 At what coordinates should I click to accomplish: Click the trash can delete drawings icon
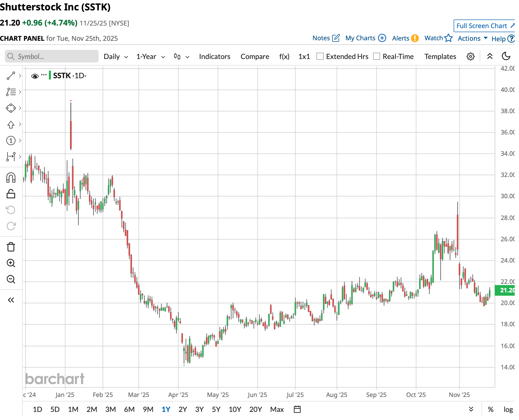(11, 247)
